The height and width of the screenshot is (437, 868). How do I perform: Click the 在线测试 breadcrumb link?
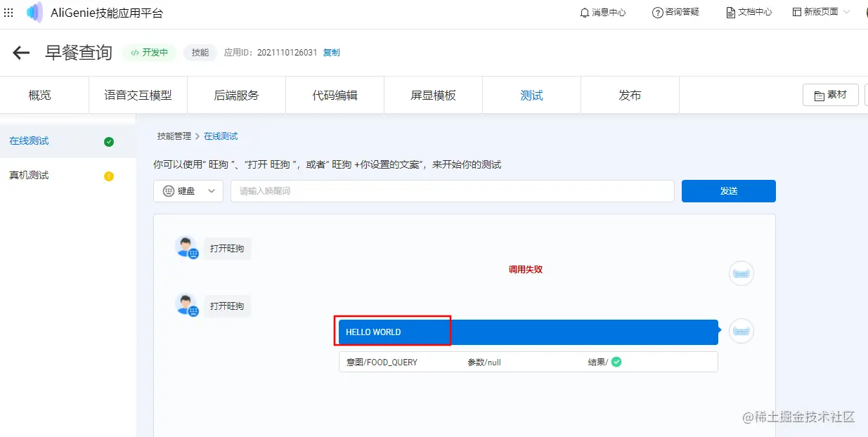click(x=221, y=136)
